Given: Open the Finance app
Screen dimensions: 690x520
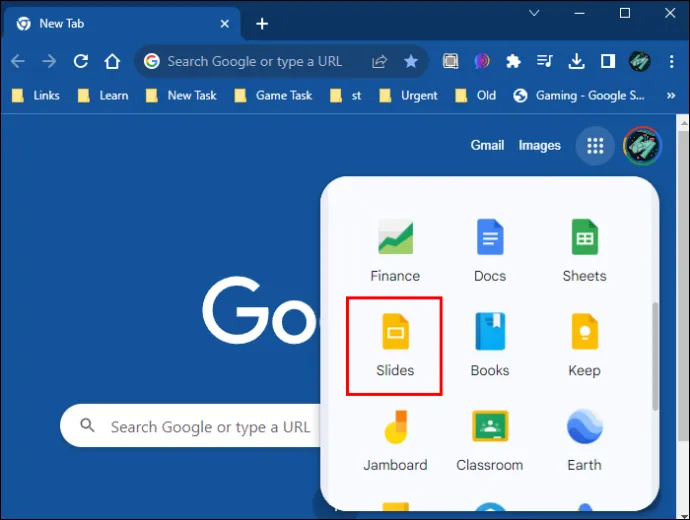Looking at the screenshot, I should 395,251.
